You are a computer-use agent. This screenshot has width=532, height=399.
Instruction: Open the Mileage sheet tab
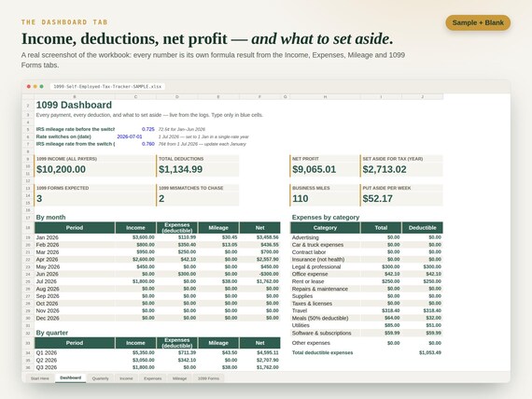coord(179,378)
